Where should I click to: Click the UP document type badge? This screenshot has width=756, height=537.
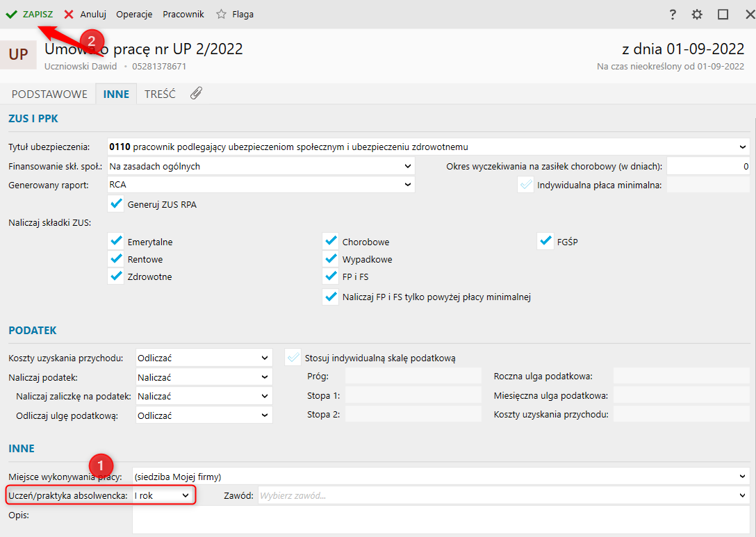(x=18, y=54)
